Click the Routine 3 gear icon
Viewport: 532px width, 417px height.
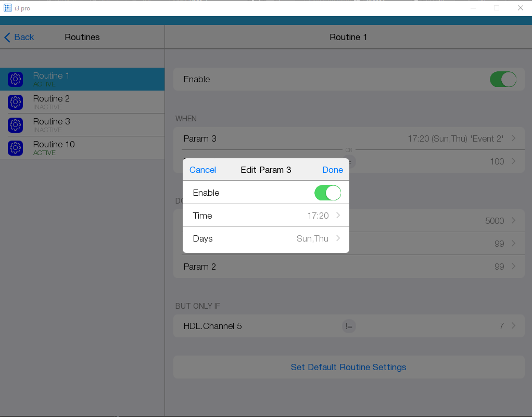click(15, 125)
